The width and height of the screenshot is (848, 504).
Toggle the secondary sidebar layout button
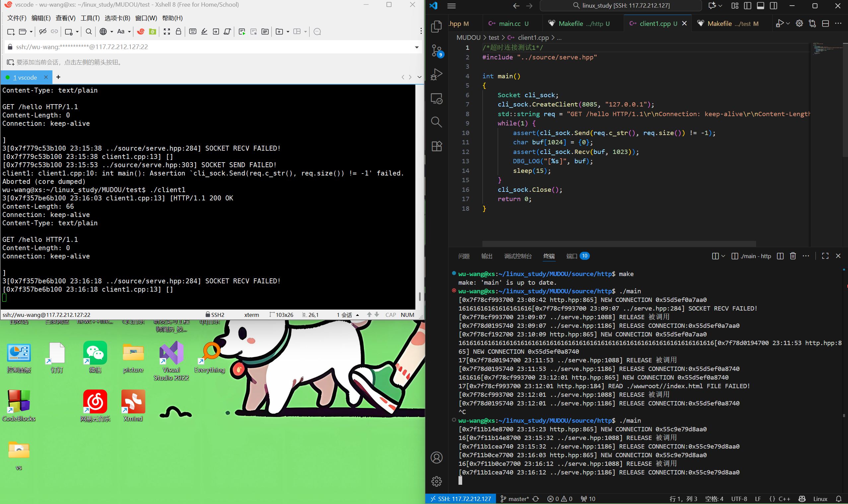click(x=773, y=6)
